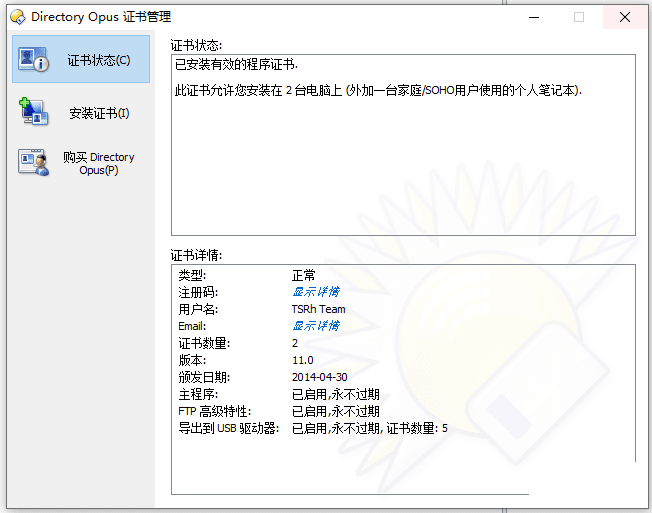652x513 pixels.
Task: Click the 颁发日期 field label
Action: (204, 377)
